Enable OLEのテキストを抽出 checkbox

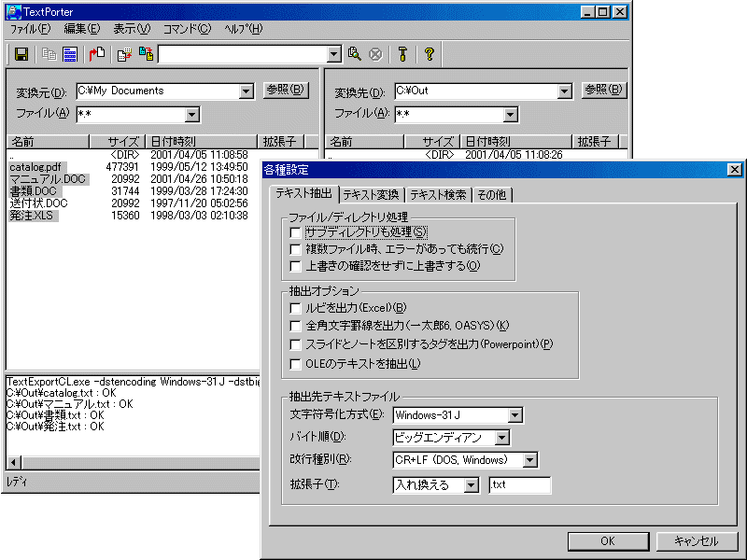coord(295,364)
